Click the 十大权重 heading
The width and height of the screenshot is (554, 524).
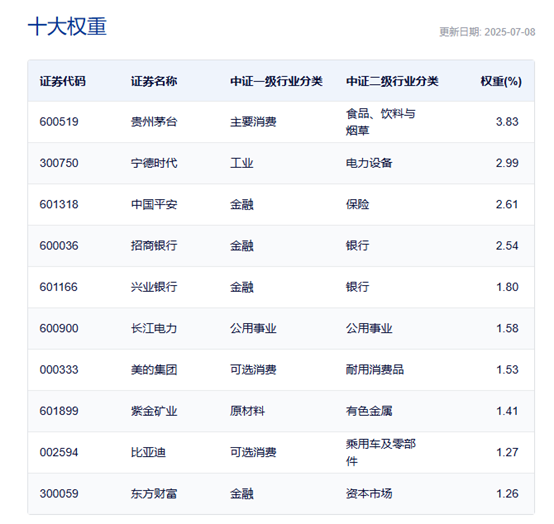pyautogui.click(x=67, y=26)
